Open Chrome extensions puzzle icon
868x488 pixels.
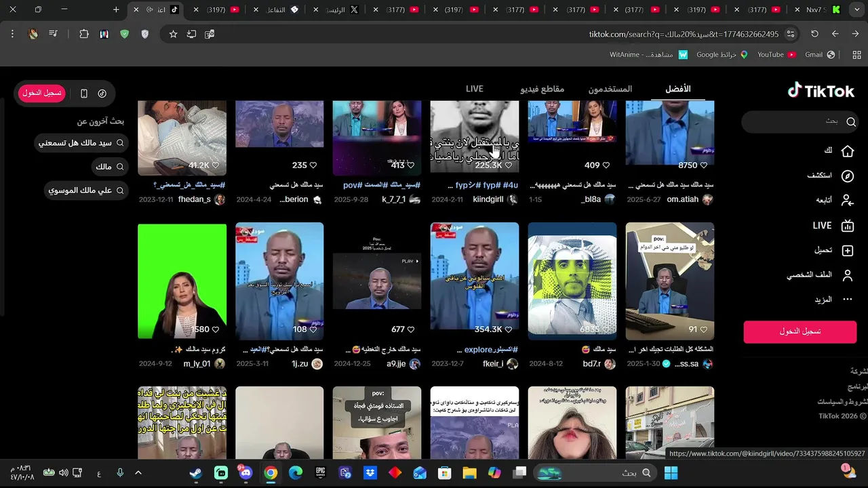[x=84, y=34]
